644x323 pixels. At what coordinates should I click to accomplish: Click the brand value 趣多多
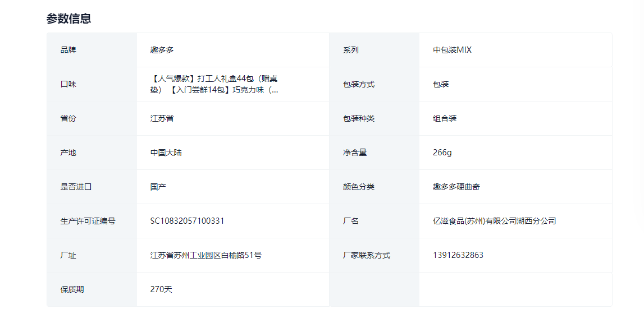162,50
